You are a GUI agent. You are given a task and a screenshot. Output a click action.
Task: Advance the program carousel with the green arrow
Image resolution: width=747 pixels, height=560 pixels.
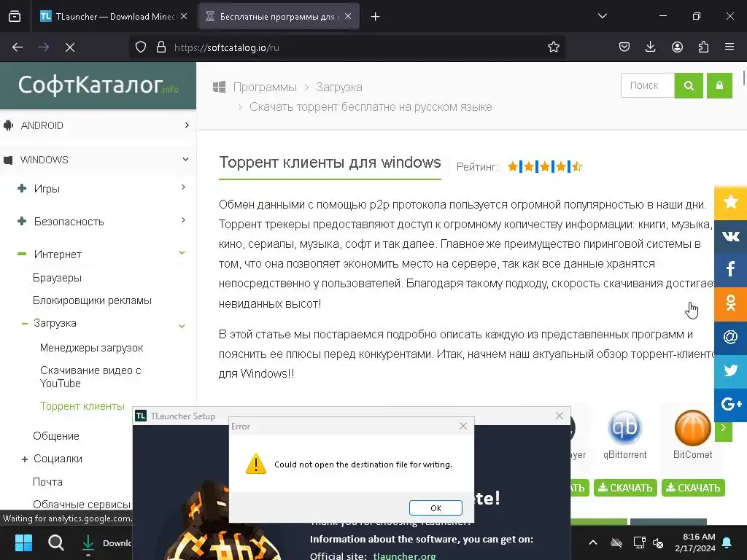(x=723, y=427)
